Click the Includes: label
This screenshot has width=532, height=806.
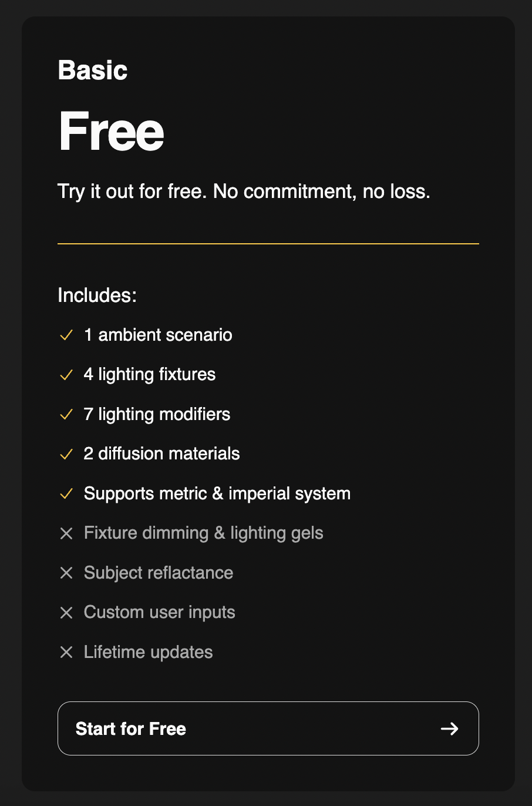pos(97,295)
